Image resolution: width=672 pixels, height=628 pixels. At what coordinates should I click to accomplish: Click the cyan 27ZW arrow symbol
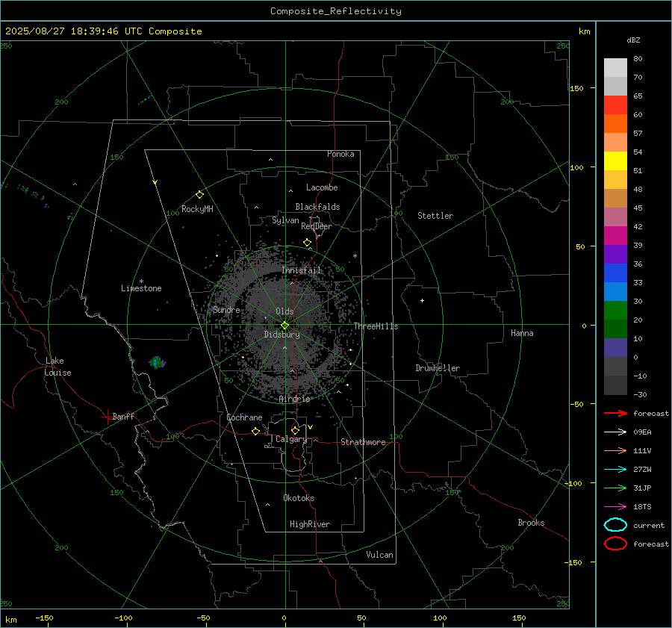click(615, 470)
